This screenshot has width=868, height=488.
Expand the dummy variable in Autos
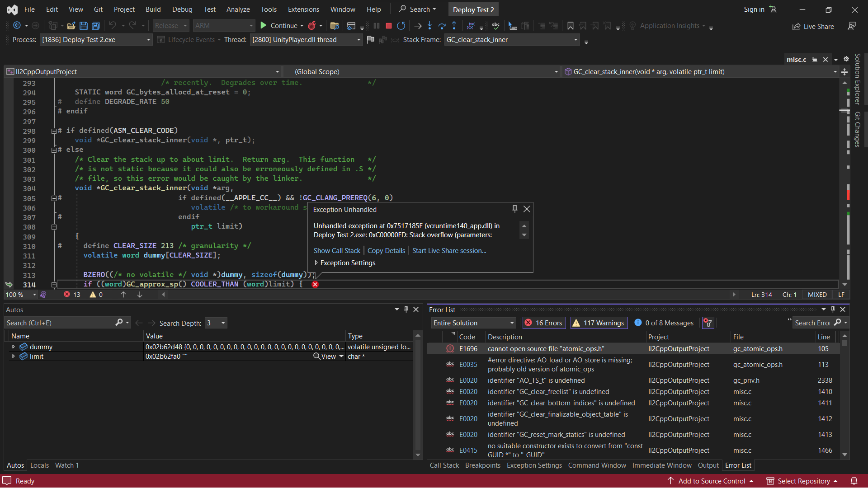pyautogui.click(x=13, y=347)
